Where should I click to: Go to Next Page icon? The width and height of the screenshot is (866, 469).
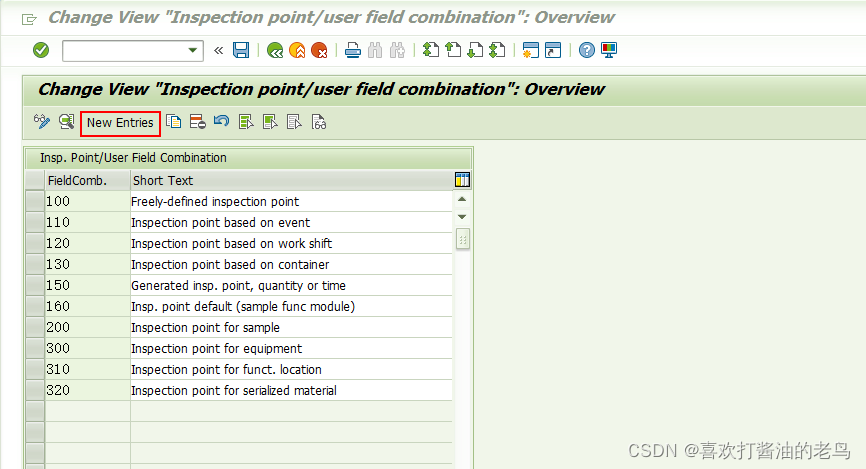pyautogui.click(x=475, y=50)
